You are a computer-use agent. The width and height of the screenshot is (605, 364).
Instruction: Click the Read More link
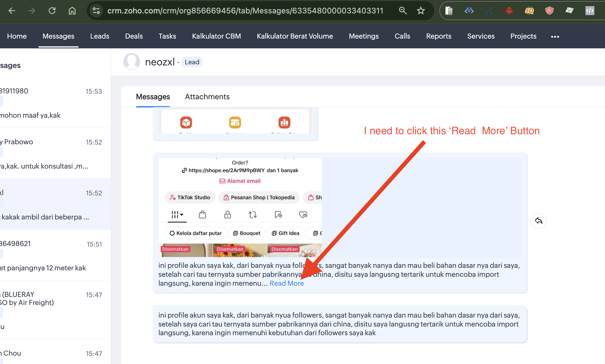click(287, 283)
